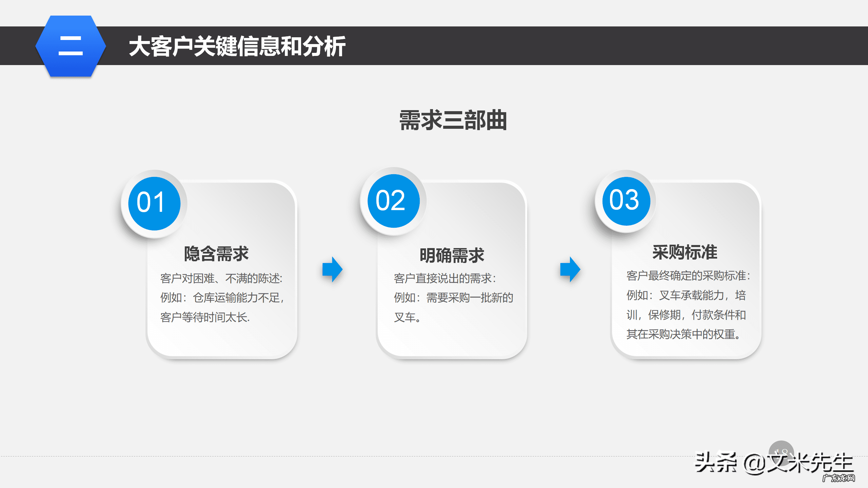Click the blue 03 circle badge
The height and width of the screenshot is (488, 868).
626,201
